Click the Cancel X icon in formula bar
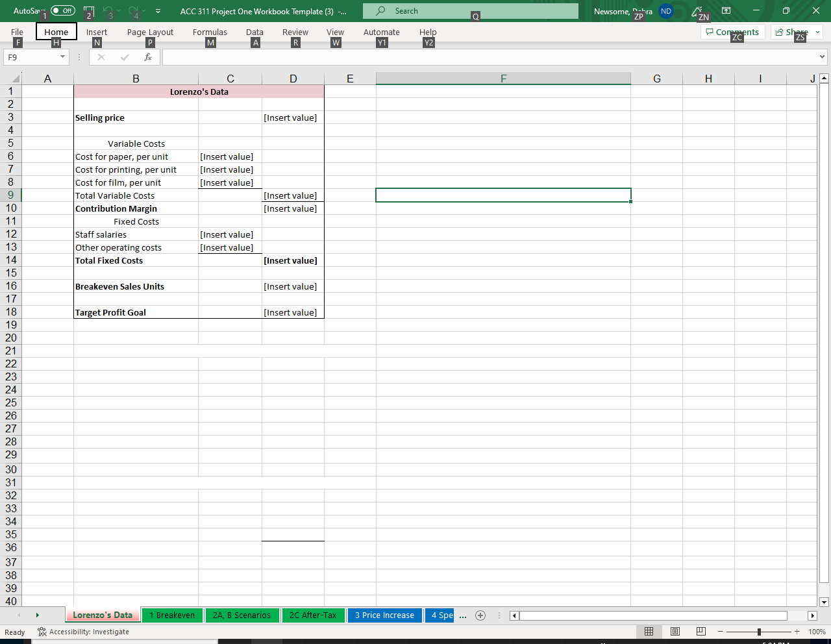 101,57
